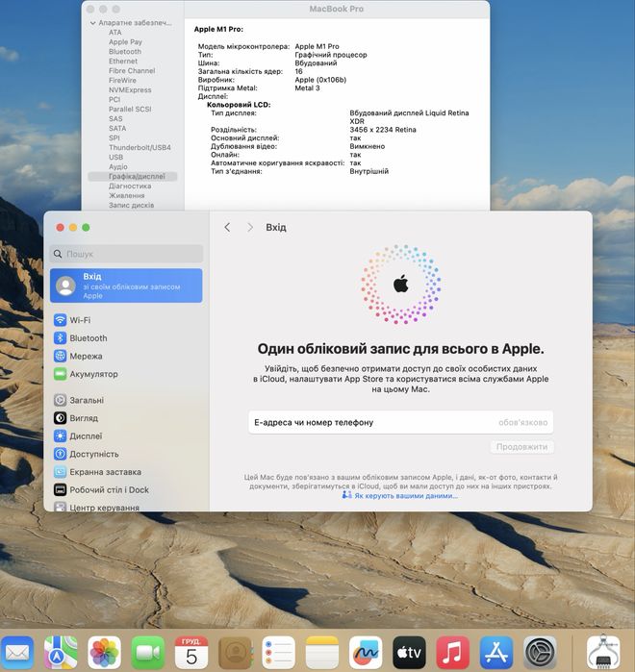This screenshot has width=635, height=672.
Task: Select PCI in System Information sidebar
Action: click(x=114, y=99)
